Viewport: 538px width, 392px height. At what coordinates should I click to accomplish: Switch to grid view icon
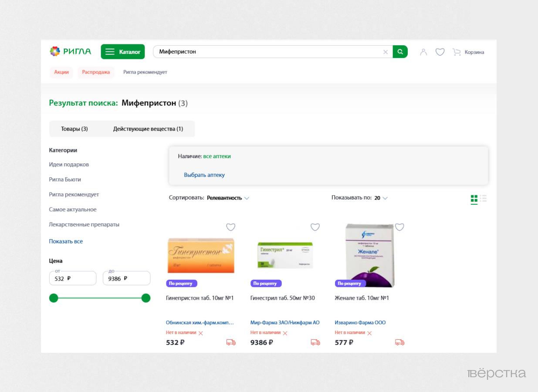[474, 199]
